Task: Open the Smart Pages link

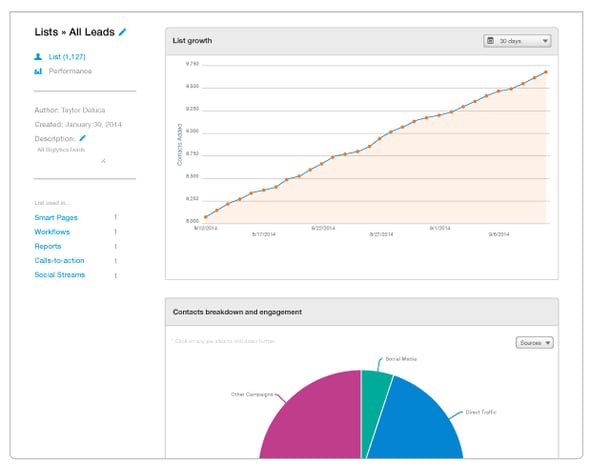Action: 56,218
